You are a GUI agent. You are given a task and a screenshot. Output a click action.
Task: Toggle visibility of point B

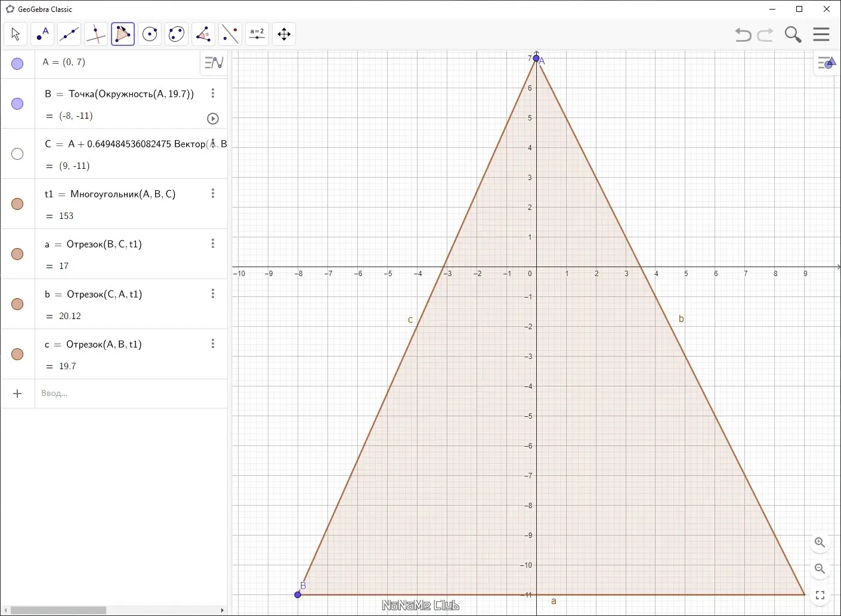[x=17, y=104]
